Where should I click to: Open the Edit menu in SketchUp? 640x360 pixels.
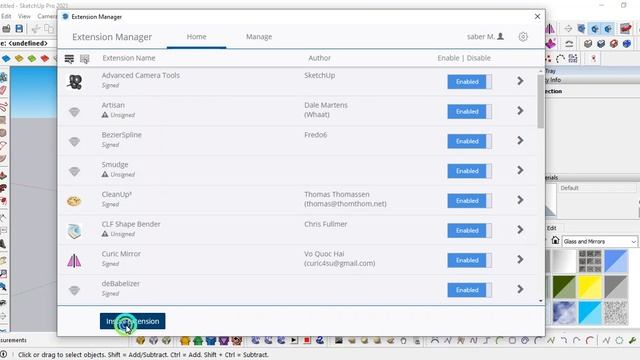[6, 16]
